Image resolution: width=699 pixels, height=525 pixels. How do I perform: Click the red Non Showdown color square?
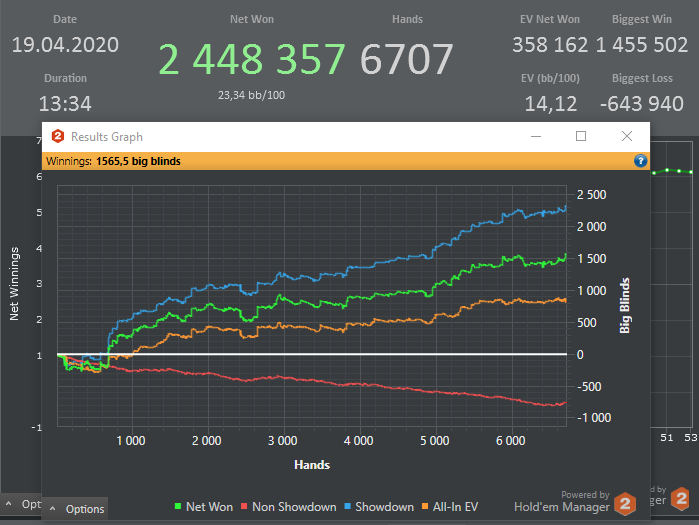[x=244, y=506]
